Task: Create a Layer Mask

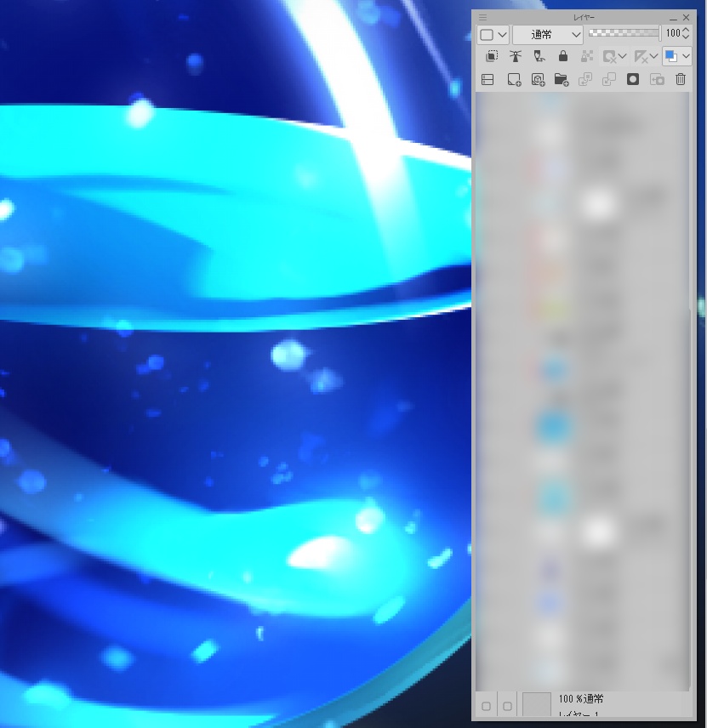Action: tap(633, 80)
